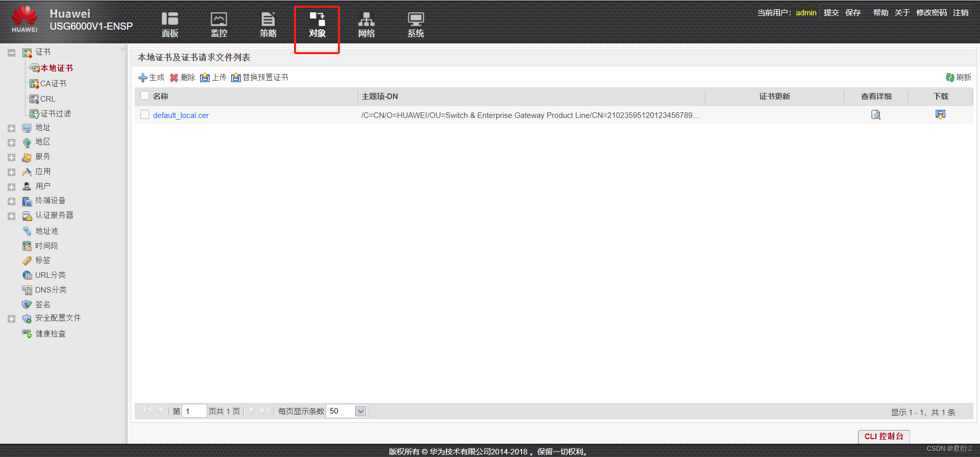Expand the 认证服务器 tree node
980x457 pixels.
click(11, 216)
